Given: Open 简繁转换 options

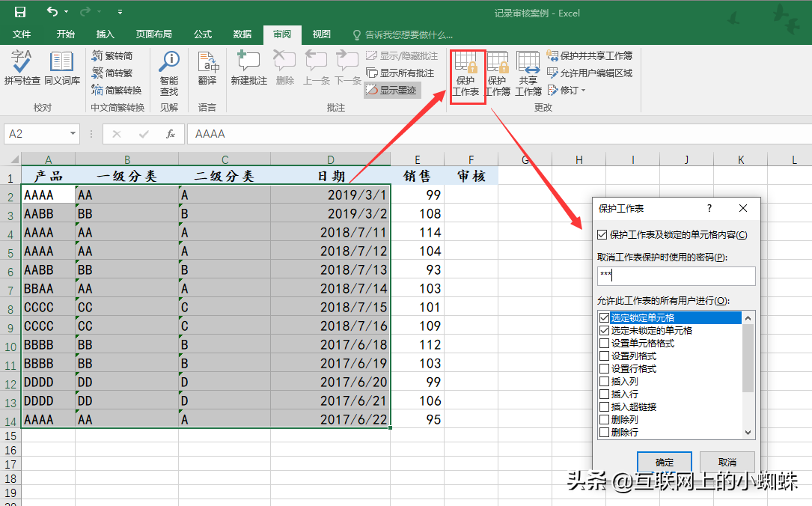Looking at the screenshot, I should [117, 90].
